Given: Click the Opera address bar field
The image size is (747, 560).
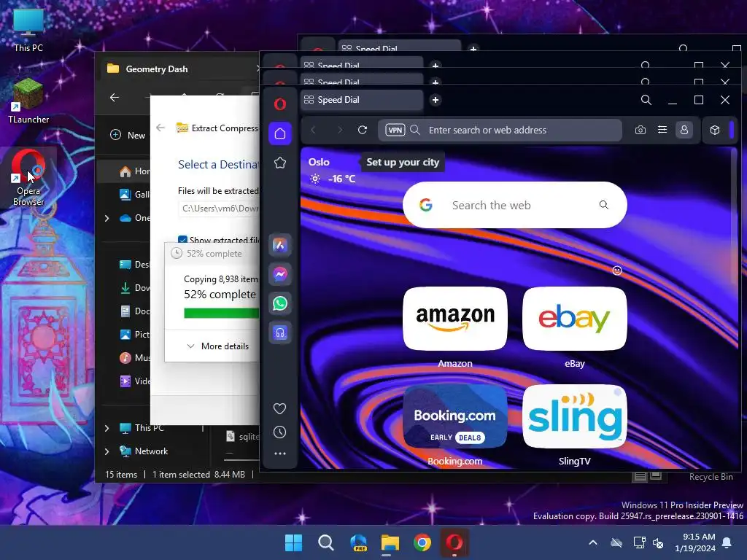Looking at the screenshot, I should point(500,130).
